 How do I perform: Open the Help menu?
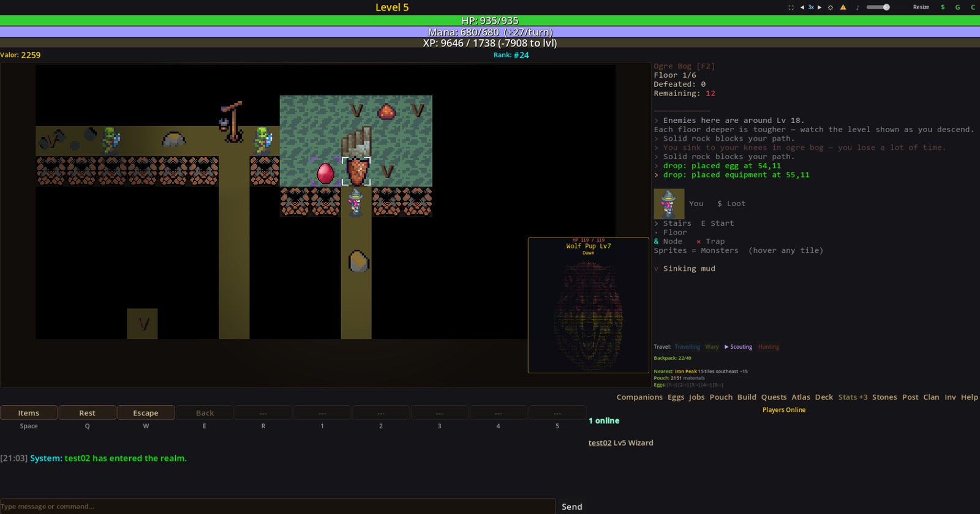click(x=969, y=397)
